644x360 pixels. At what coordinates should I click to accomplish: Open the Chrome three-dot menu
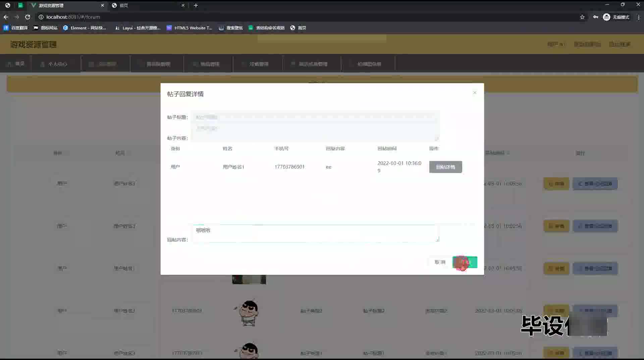pyautogui.click(x=639, y=17)
